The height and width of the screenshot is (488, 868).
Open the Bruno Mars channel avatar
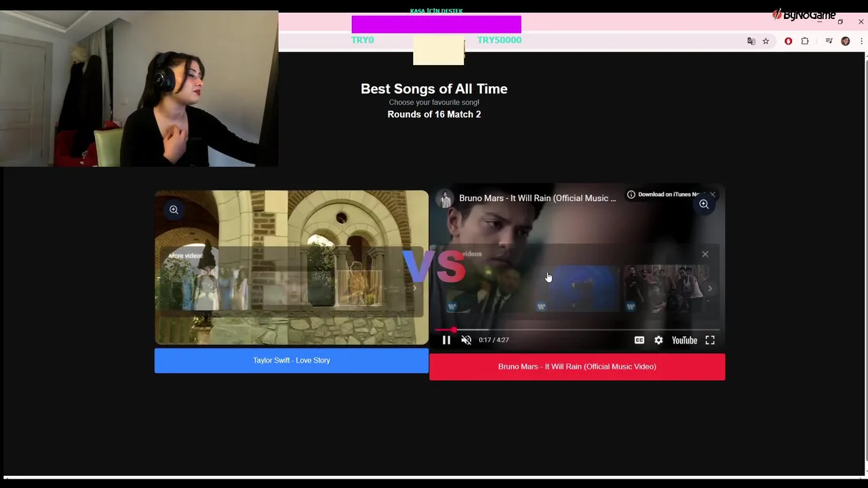(446, 199)
